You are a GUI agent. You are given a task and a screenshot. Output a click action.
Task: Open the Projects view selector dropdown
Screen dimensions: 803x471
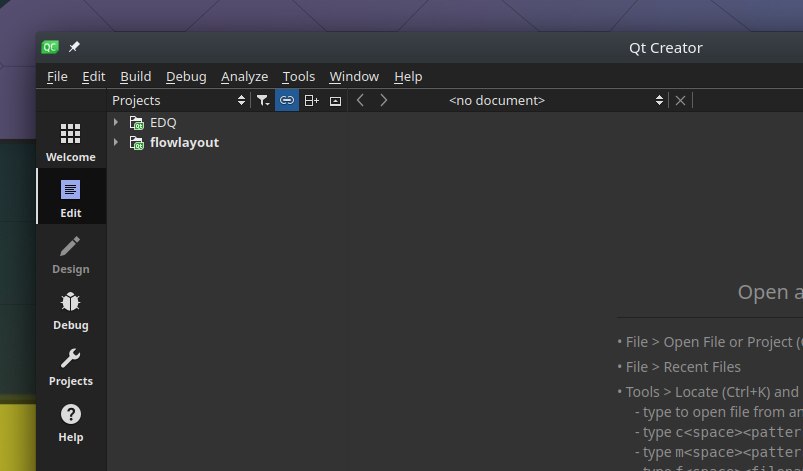pyautogui.click(x=179, y=100)
